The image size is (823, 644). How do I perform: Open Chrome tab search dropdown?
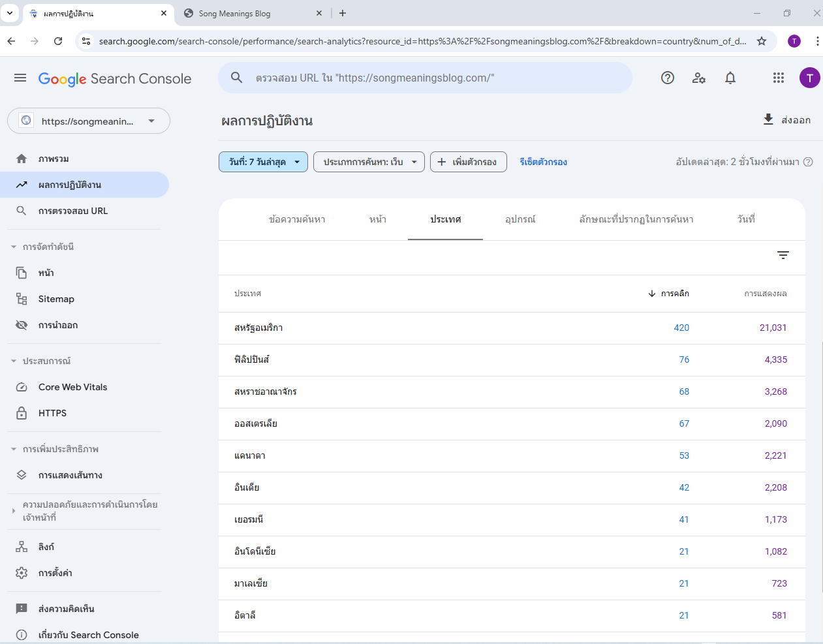(x=10, y=13)
